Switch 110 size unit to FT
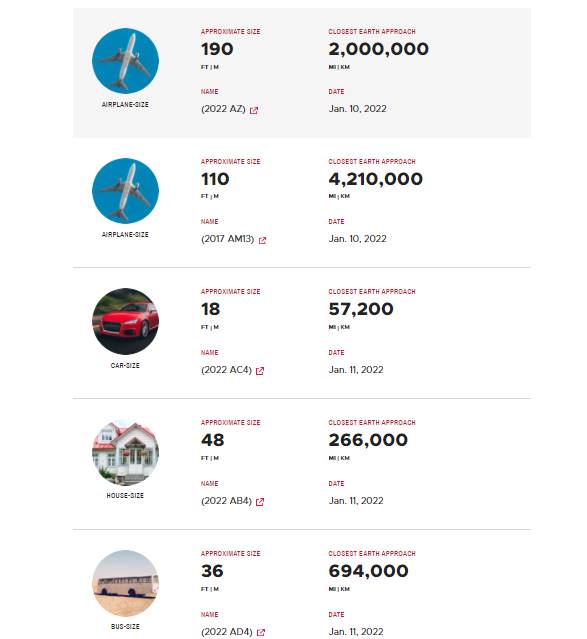The image size is (587, 639). pyautogui.click(x=205, y=196)
